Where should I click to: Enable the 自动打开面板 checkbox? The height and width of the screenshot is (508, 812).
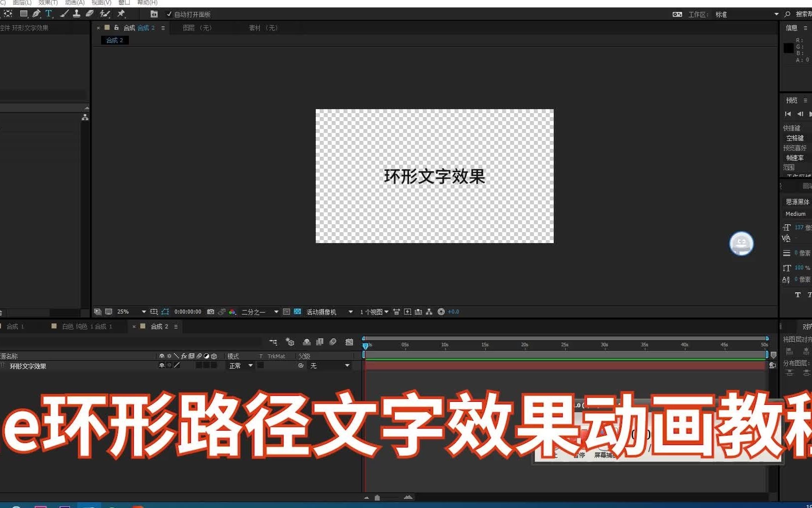[169, 14]
